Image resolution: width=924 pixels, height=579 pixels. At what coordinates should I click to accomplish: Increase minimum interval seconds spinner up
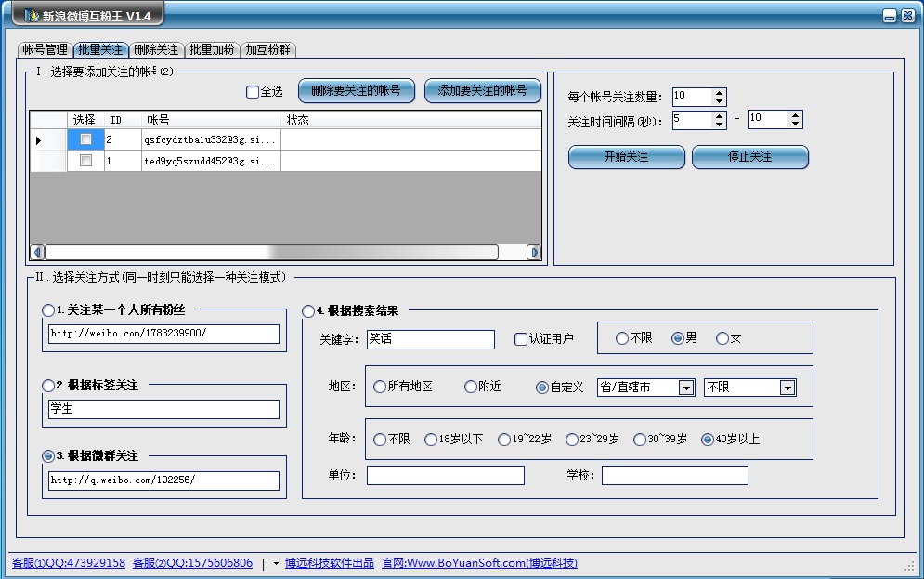click(x=719, y=115)
